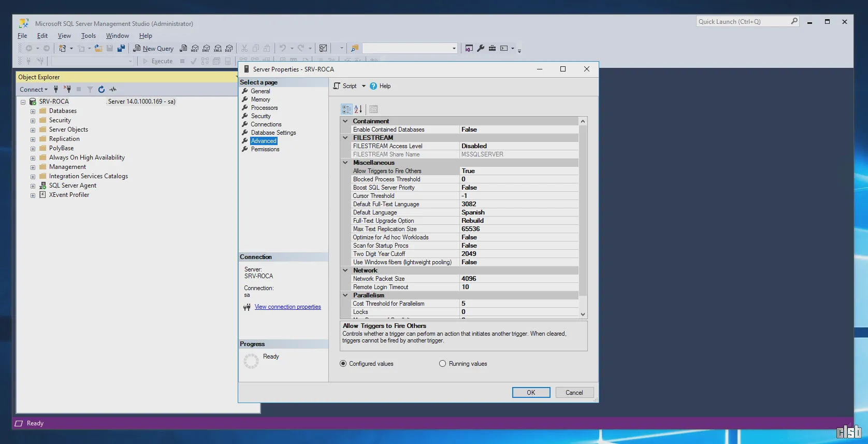Screen dimensions: 868x444
Task: Select the Running values radio button
Action: tap(442, 364)
